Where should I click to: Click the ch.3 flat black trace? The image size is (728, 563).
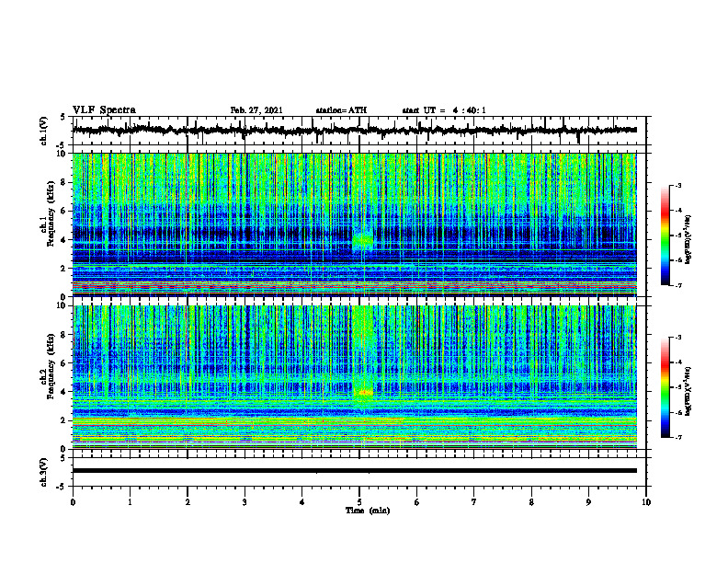pyautogui.click(x=354, y=471)
